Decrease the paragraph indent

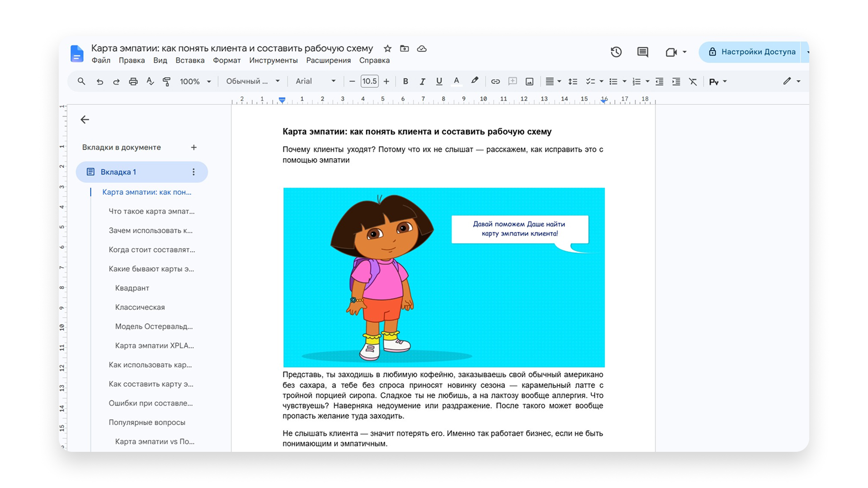coord(660,81)
